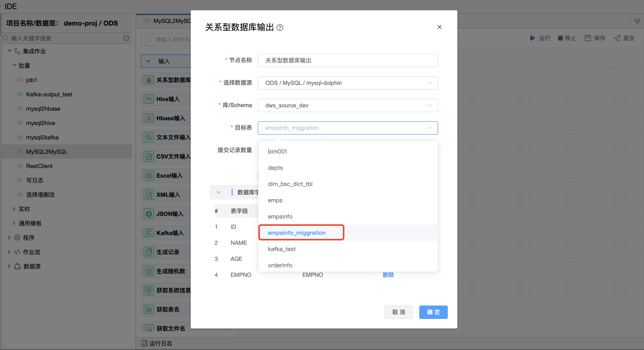Click the 取消 cancel button

pos(398,312)
